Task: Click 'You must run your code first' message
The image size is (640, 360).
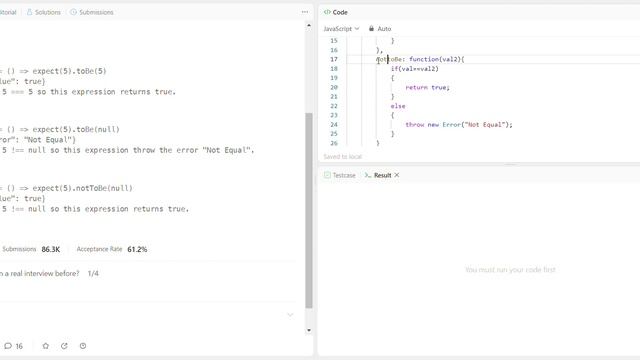Action: (510, 270)
